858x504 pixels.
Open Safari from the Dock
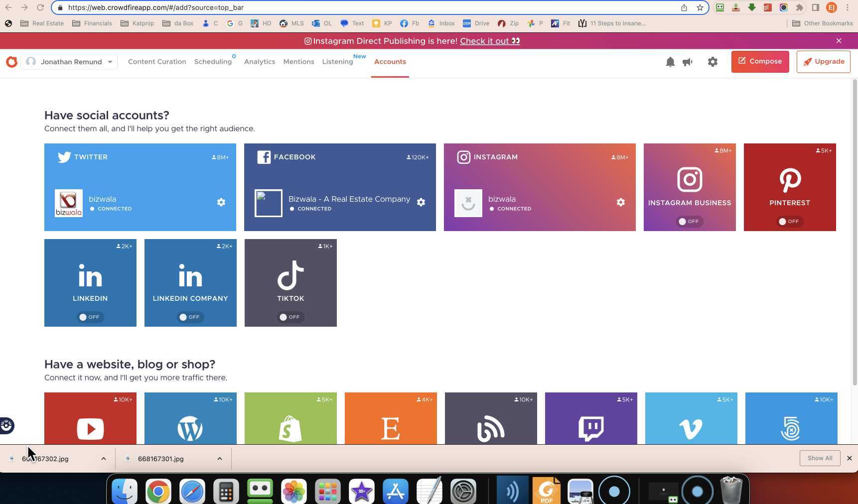[192, 492]
